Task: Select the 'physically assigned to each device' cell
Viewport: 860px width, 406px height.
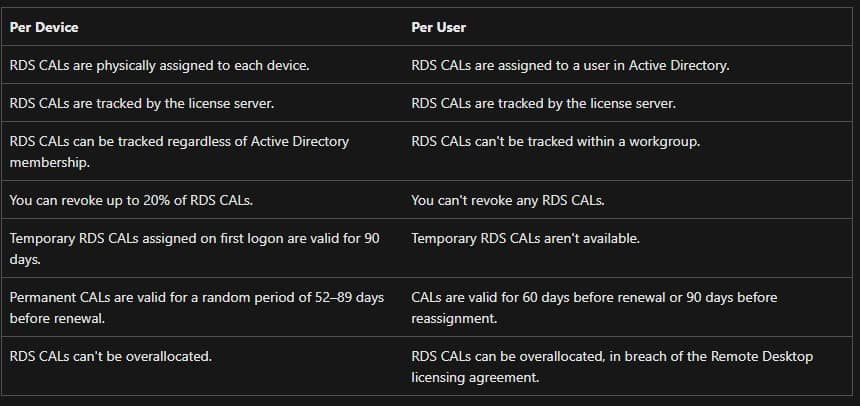Action: point(157,66)
